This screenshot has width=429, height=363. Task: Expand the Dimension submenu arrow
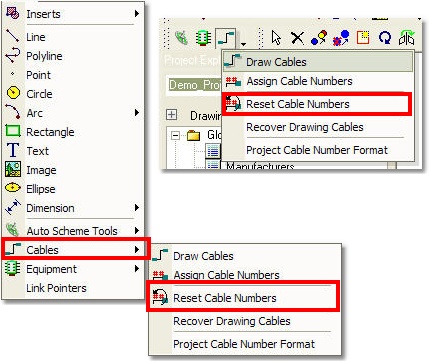137,208
